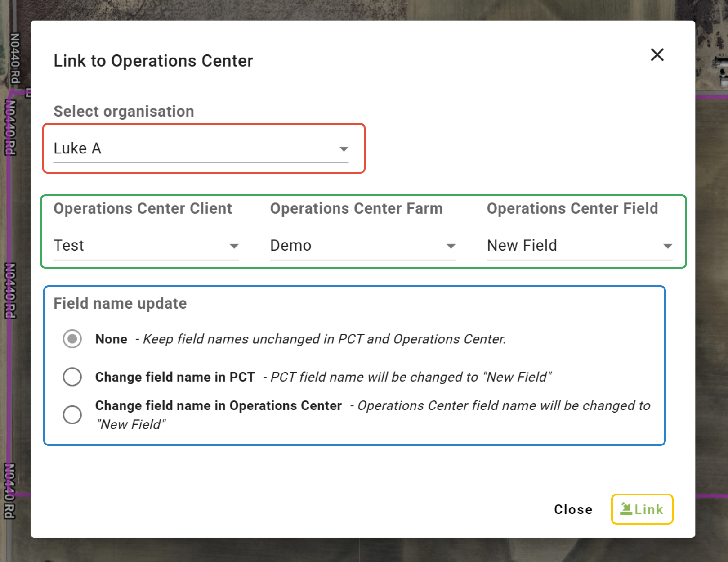Select Change field name in PCT
Screen dimensions: 728x562
pos(72,377)
